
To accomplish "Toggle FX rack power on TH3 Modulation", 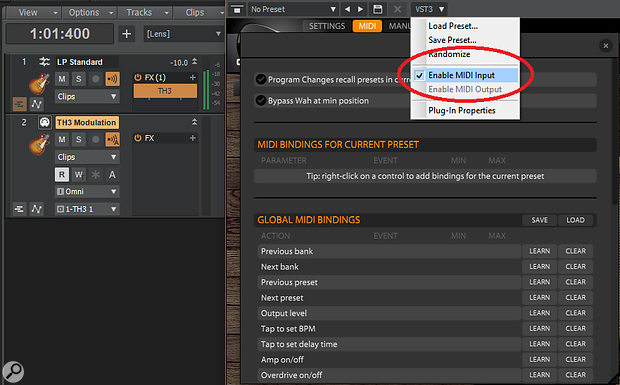I will pos(138,138).
